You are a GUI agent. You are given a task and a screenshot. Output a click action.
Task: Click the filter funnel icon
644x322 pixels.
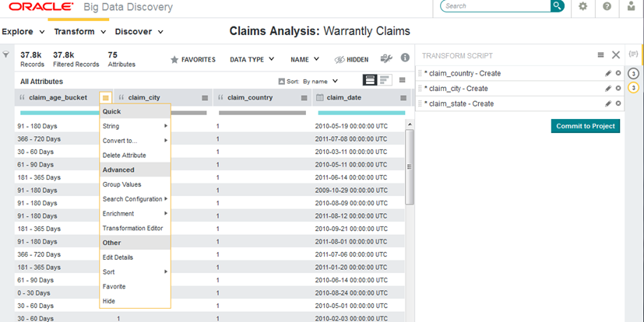tap(6, 54)
